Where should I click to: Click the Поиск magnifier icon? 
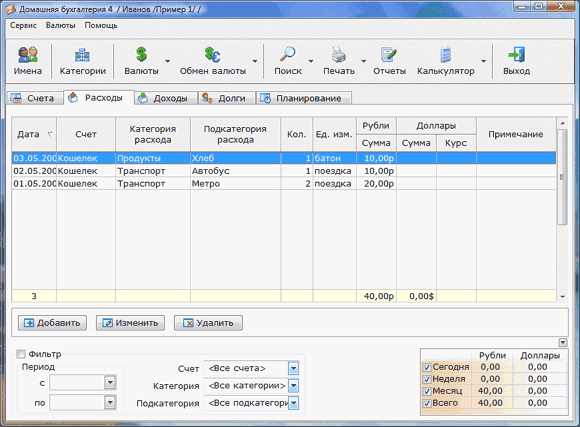(x=287, y=54)
